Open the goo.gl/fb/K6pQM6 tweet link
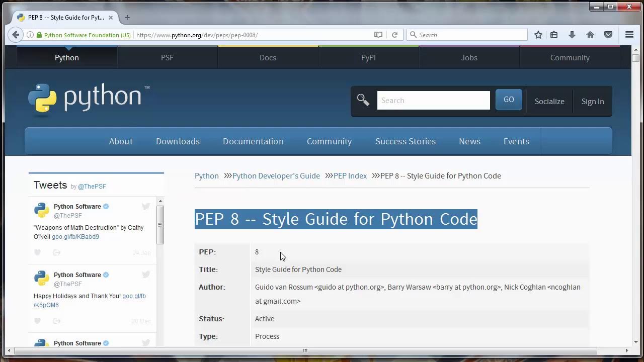 90,301
